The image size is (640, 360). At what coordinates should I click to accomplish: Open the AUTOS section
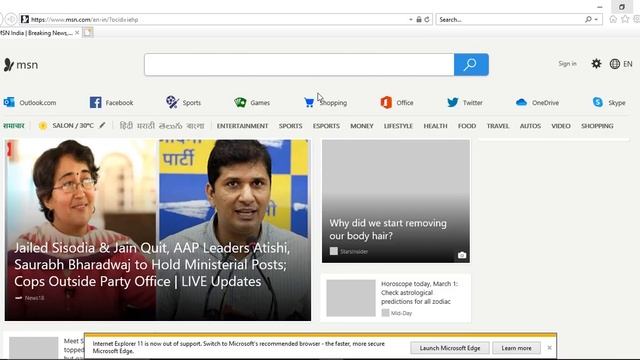pos(530,126)
